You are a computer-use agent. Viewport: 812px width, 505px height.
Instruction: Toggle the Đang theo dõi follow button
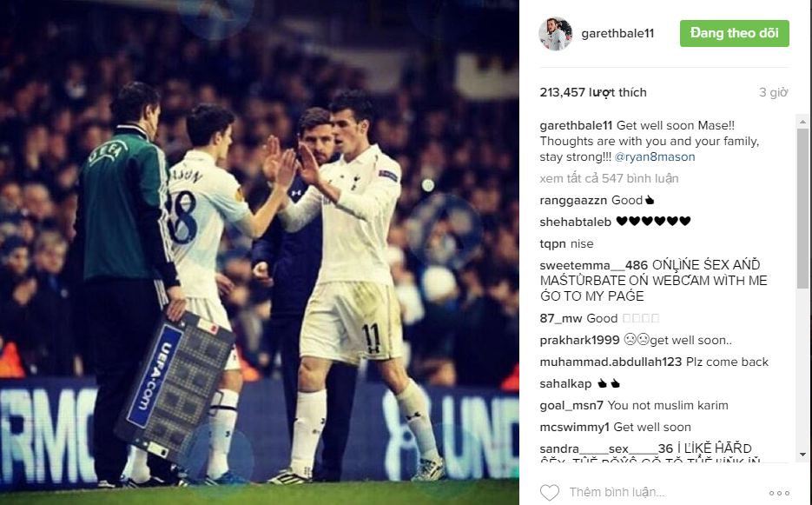click(735, 34)
